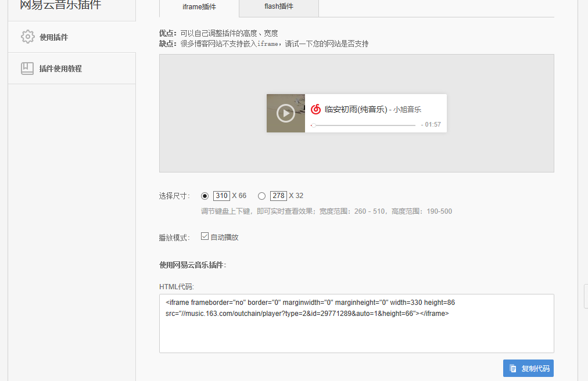The width and height of the screenshot is (588, 381).
Task: Select the 278 X 32 size option
Action: [261, 196]
